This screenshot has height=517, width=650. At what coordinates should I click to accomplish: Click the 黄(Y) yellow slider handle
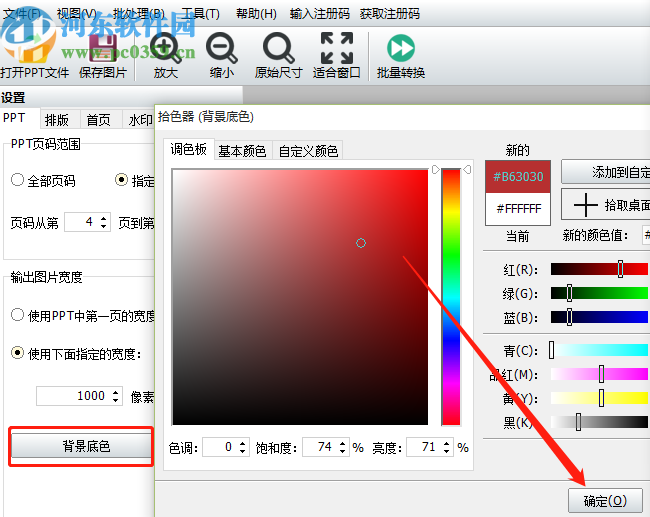[601, 398]
